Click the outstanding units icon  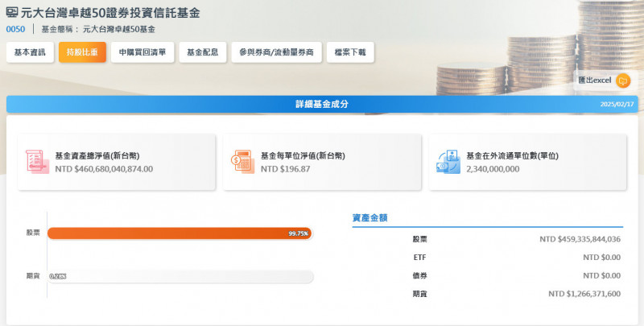(448, 162)
